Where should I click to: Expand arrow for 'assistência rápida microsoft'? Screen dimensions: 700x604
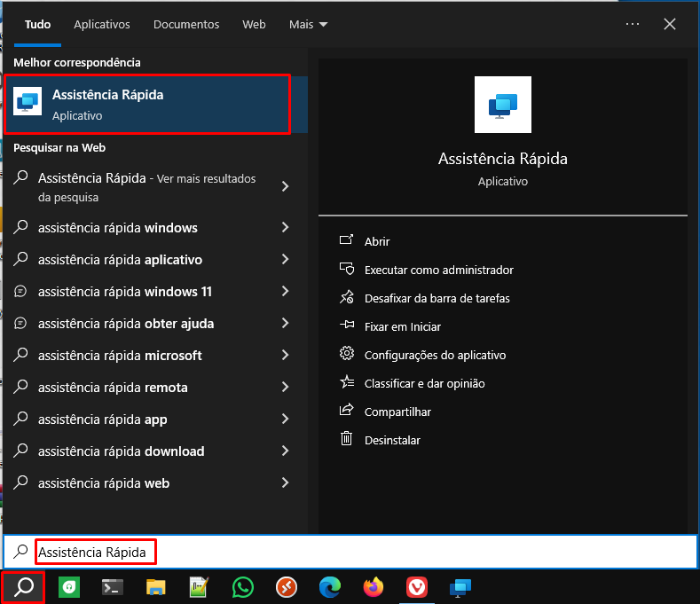click(286, 355)
